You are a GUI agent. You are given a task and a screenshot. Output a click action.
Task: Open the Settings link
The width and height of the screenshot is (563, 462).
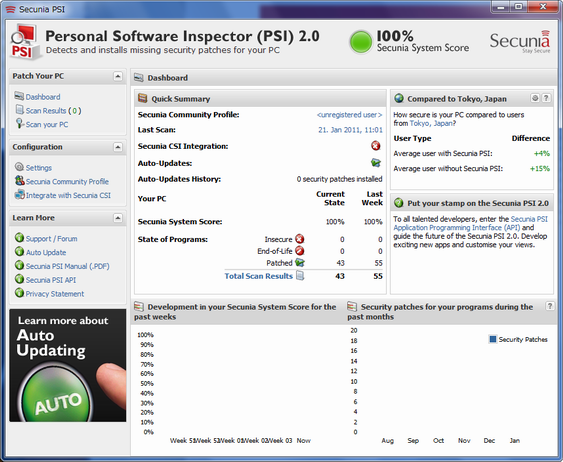(x=39, y=168)
